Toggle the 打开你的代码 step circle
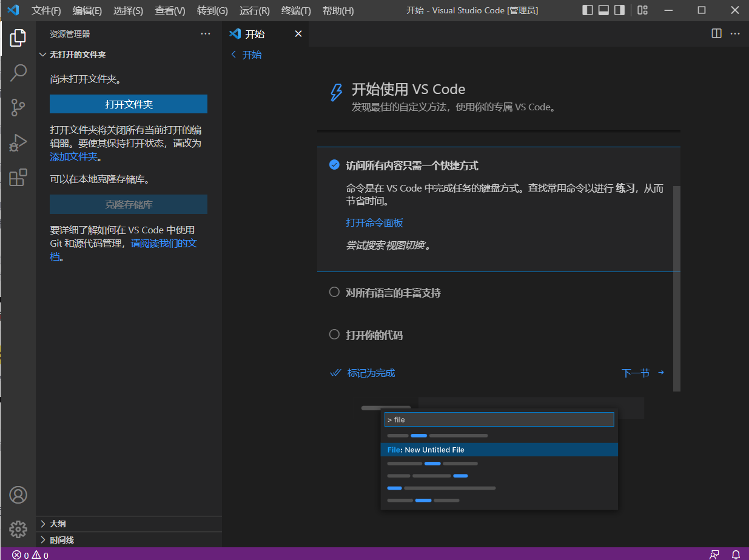The image size is (749, 560). (334, 335)
